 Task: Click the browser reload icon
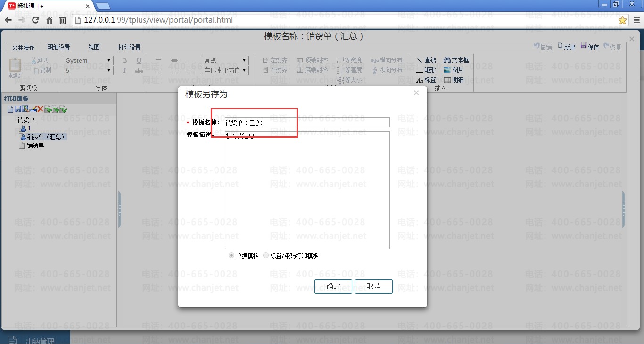point(35,20)
